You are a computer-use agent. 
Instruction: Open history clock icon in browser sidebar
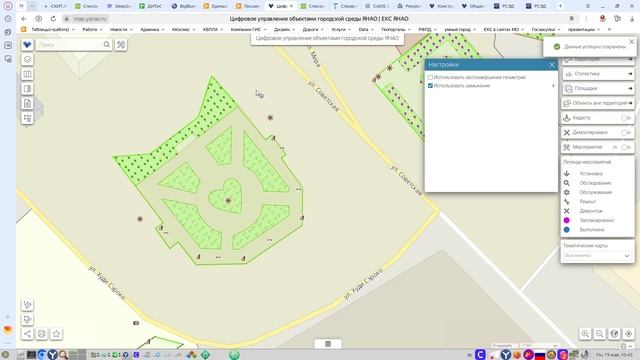tap(8, 19)
